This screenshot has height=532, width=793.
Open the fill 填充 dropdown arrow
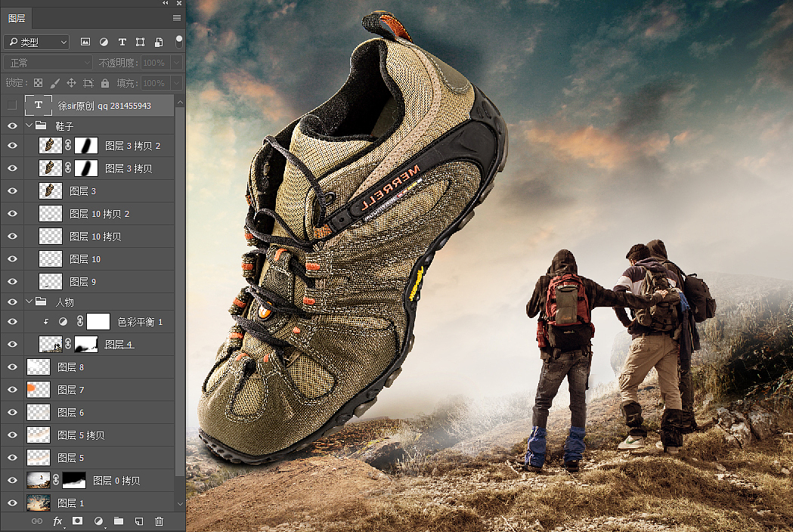click(176, 83)
